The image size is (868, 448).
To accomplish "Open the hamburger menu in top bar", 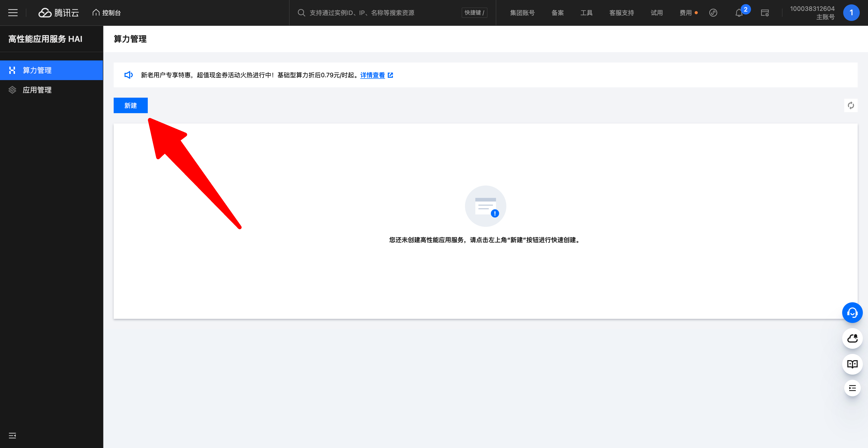I will tap(13, 13).
